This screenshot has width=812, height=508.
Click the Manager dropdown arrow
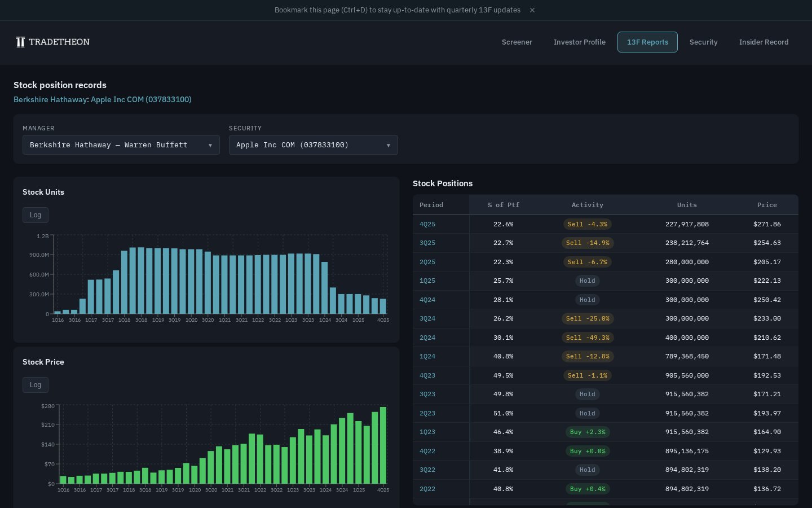click(210, 146)
